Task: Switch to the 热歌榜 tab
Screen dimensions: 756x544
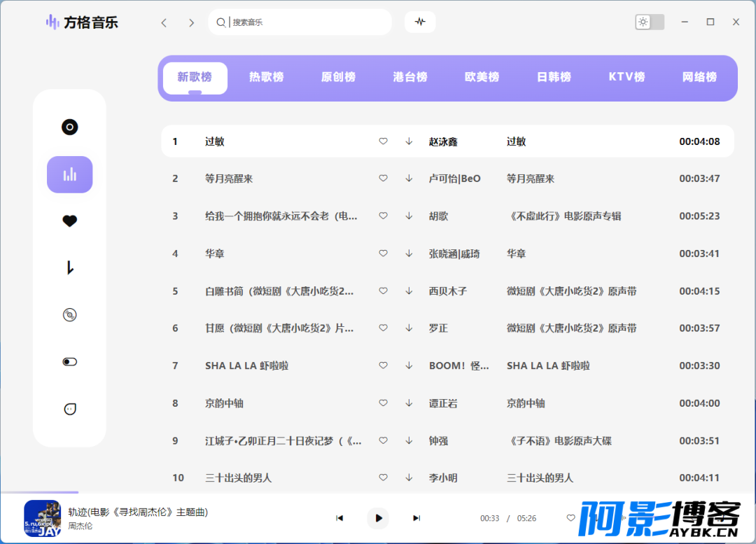Action: [267, 78]
